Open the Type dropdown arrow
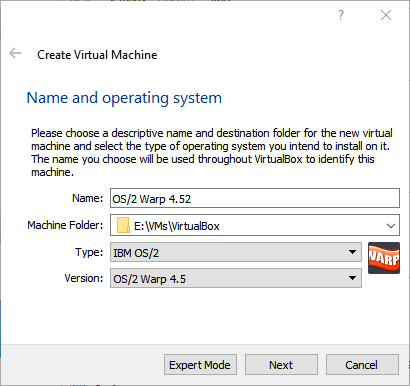This screenshot has width=410, height=386. pos(352,252)
